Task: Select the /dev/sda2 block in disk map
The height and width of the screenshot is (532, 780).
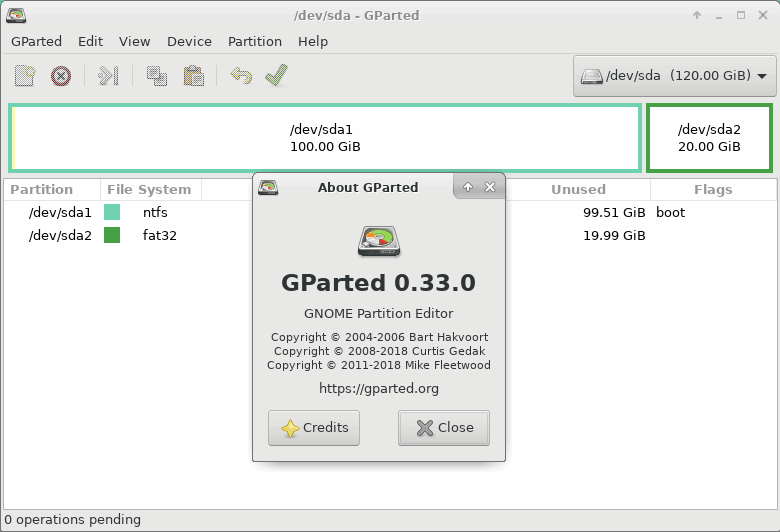Action: [709, 138]
